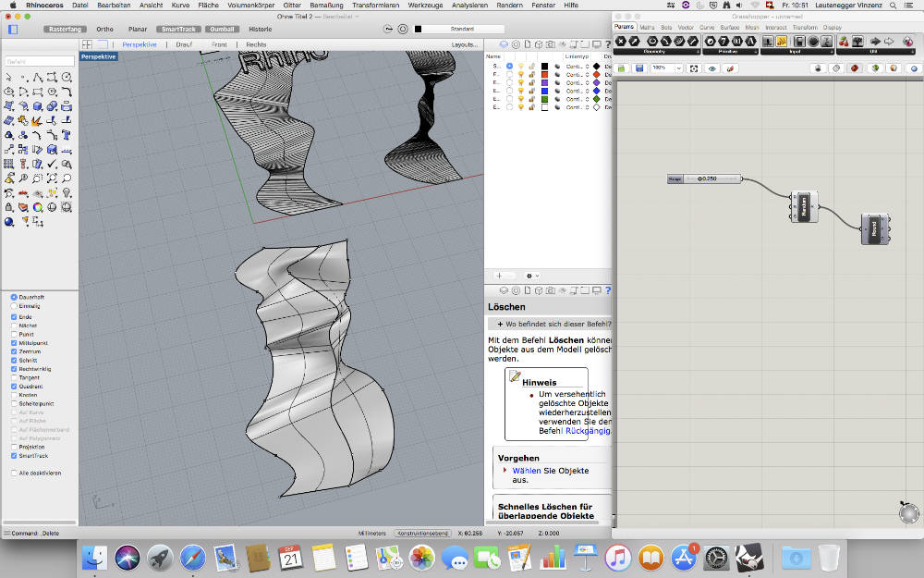Select the Einmalig radio button
The image size is (924, 578).
click(14, 306)
